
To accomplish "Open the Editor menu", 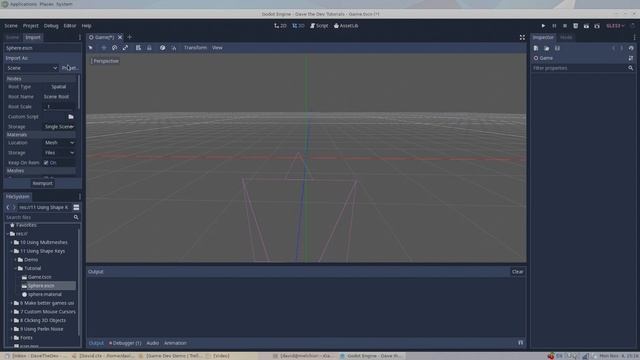I will pos(70,26).
